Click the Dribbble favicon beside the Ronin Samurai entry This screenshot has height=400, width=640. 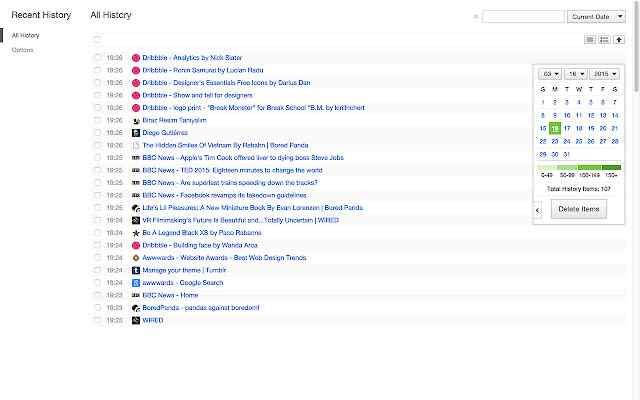click(136, 71)
